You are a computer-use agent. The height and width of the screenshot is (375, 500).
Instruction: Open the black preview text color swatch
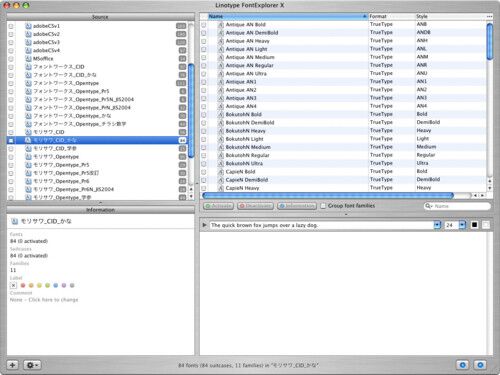tap(474, 225)
